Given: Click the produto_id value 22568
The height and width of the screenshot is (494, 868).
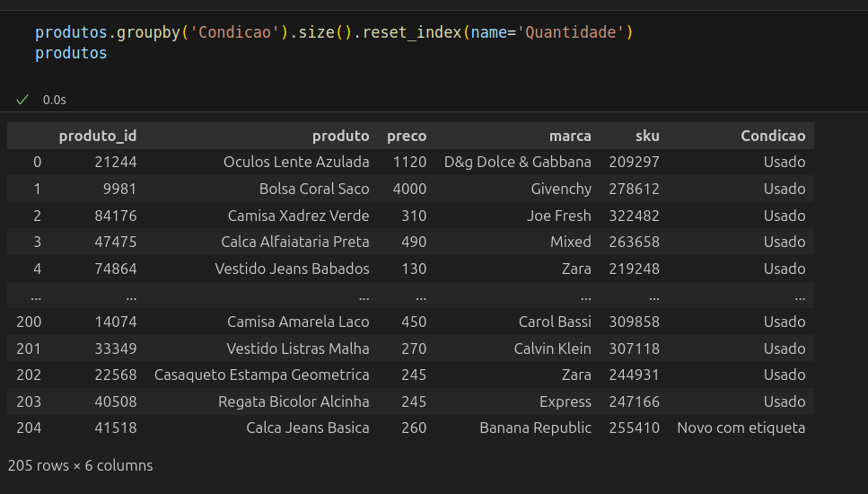Looking at the screenshot, I should [116, 375].
